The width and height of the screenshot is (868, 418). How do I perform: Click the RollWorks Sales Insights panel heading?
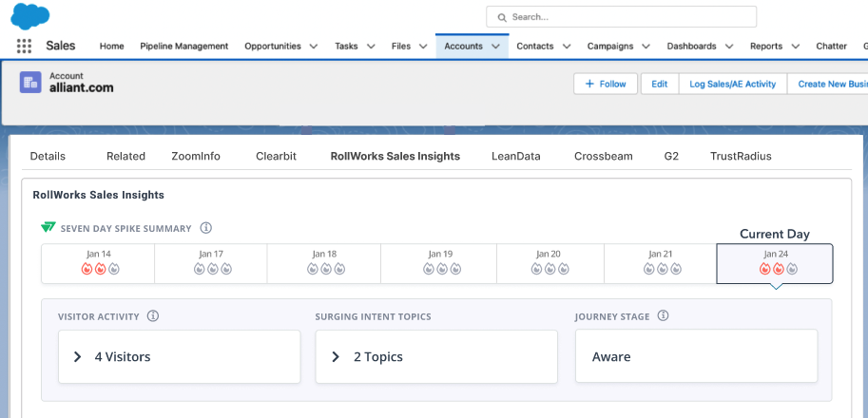click(99, 195)
